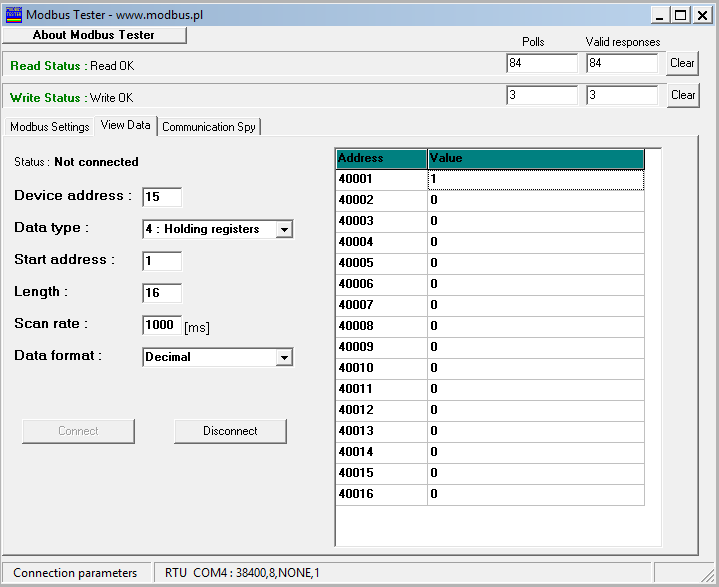Image resolution: width=719 pixels, height=587 pixels.
Task: Click the write Valid responses field
Action: (621, 96)
